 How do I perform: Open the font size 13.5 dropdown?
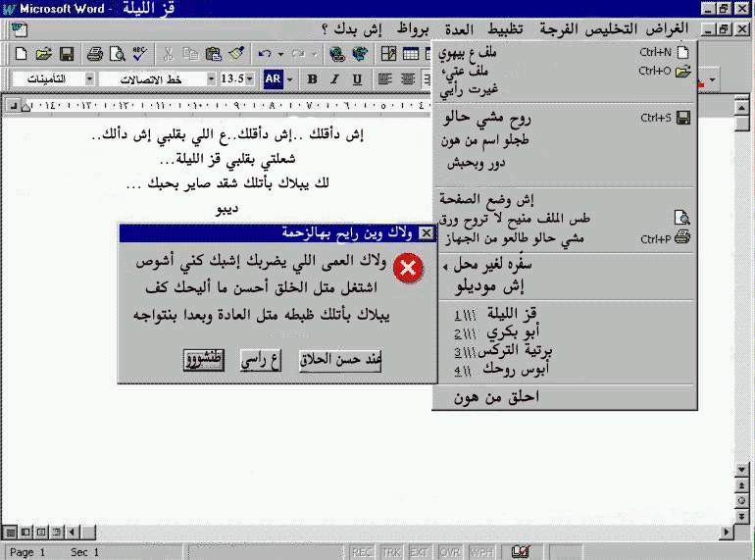[250, 78]
